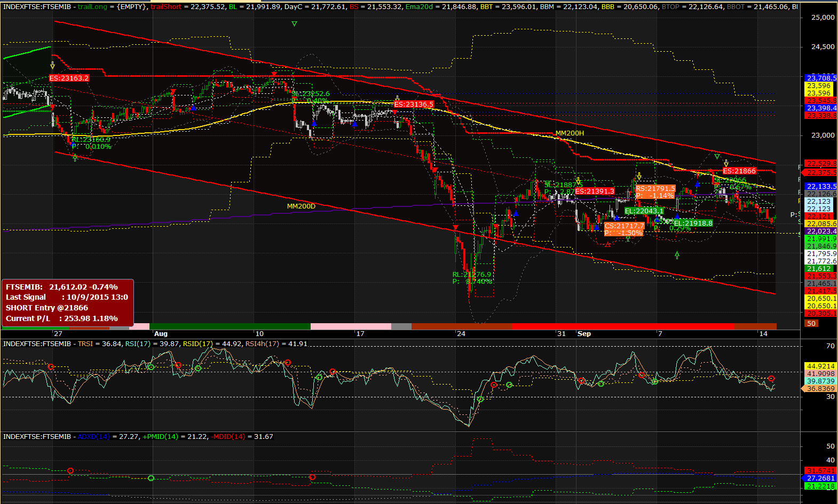This screenshot has width=838, height=504.
Task: Click the EL:21918.8 green label
Action: point(693,223)
